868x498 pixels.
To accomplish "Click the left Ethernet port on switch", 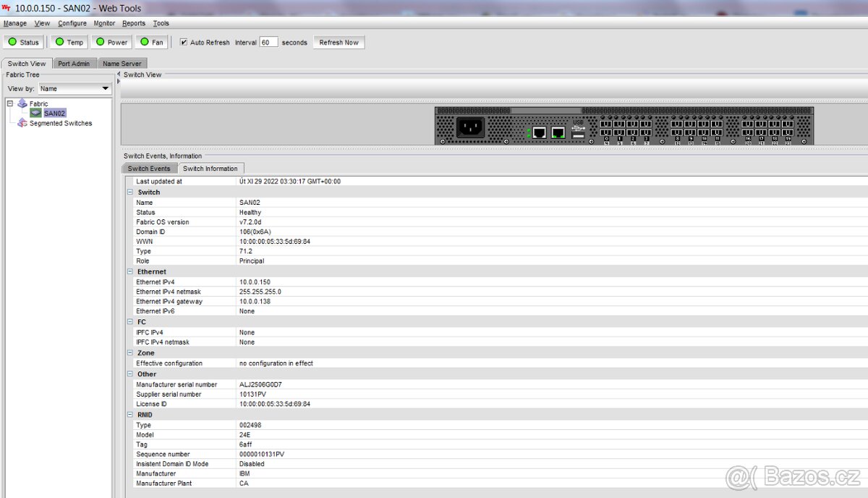I will (x=540, y=132).
